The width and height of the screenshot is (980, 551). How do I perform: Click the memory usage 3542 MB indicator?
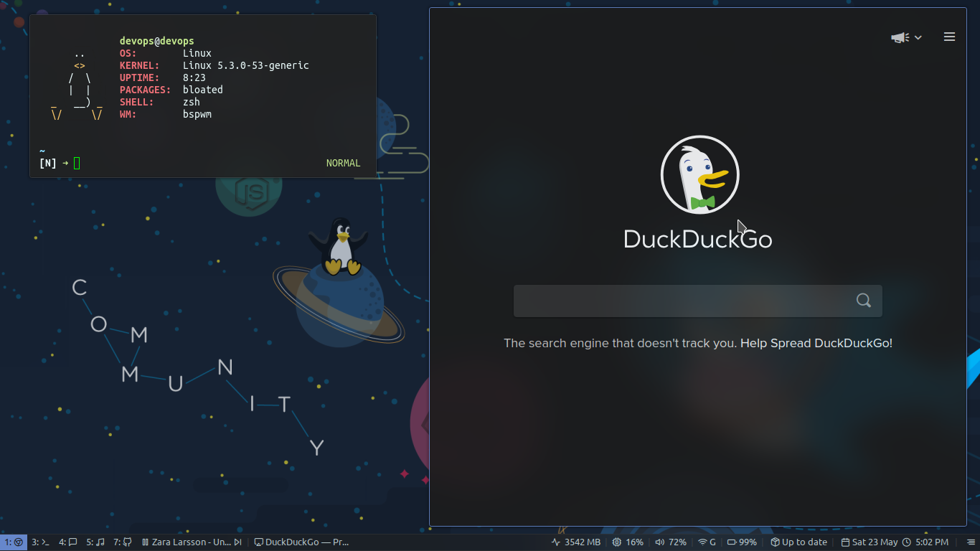(x=576, y=542)
